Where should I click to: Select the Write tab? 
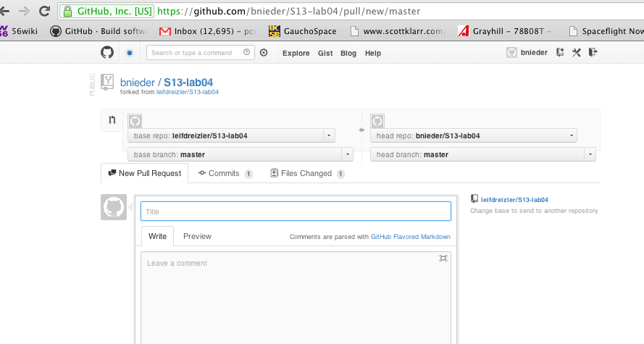tap(157, 236)
